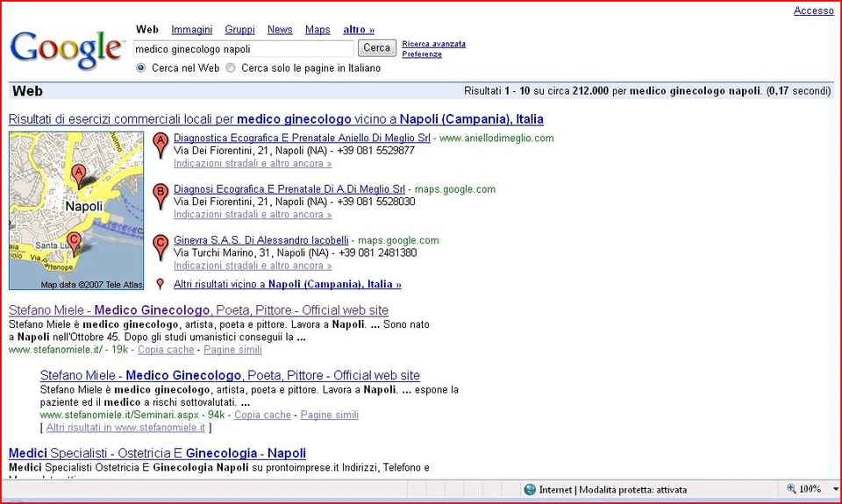Open the zoom level dropdown arrow at 100%
The width and height of the screenshot is (842, 504).
tap(835, 489)
